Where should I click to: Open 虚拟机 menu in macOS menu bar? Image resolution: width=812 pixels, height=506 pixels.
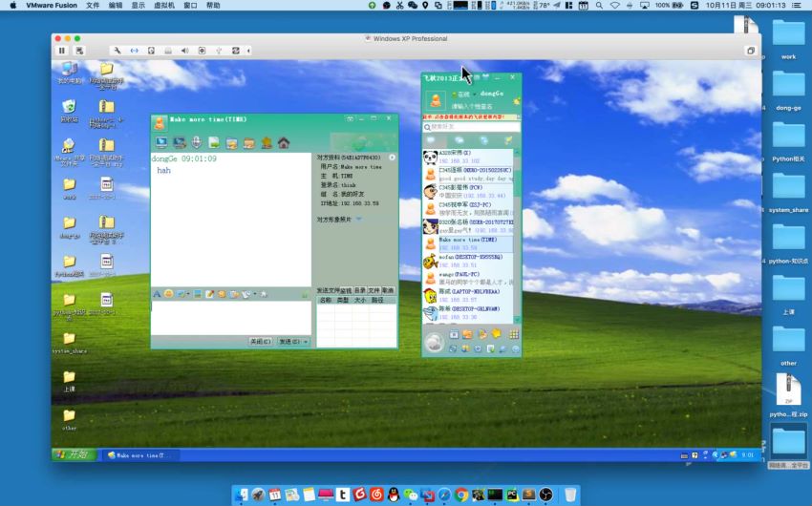164,5
